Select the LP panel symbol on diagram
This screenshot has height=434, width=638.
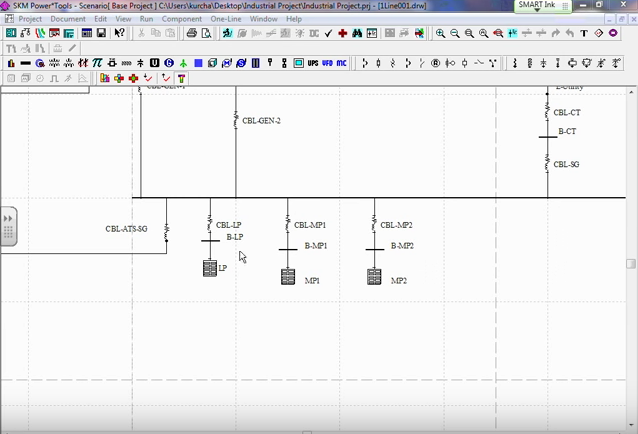click(210, 268)
